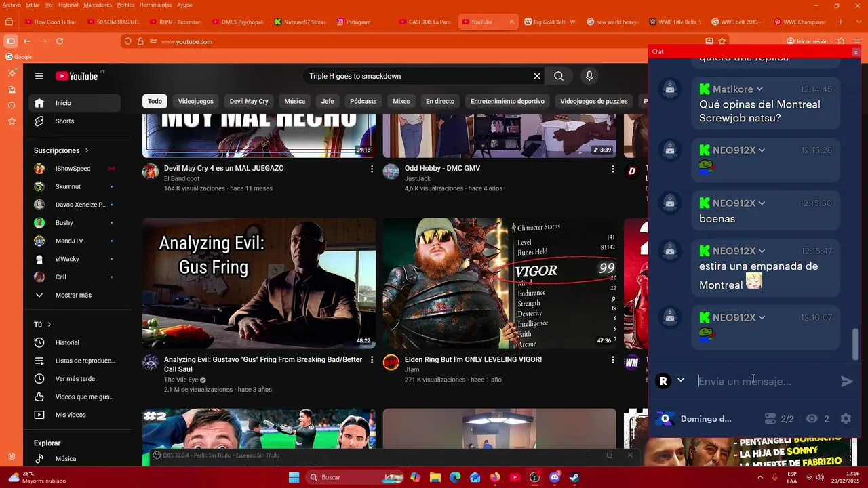Start voice search with the microphone
Image resolution: width=868 pixels, height=488 pixels.
[589, 76]
